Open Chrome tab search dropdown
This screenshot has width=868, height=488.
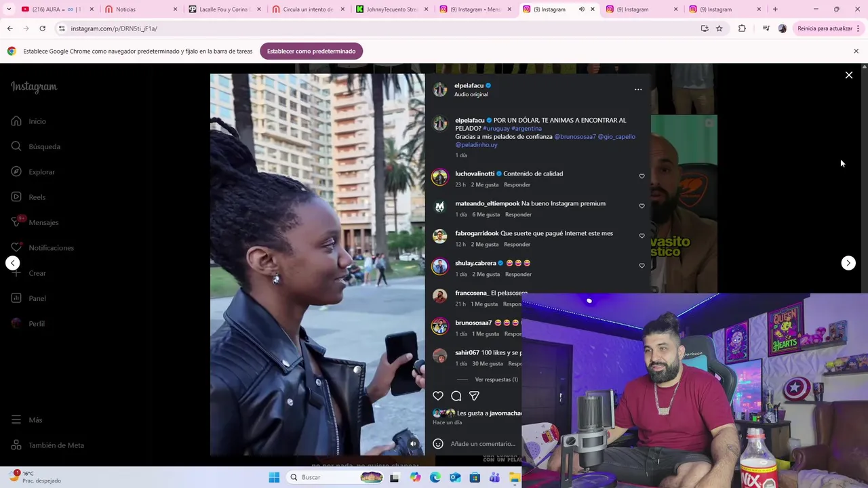tap(9, 9)
